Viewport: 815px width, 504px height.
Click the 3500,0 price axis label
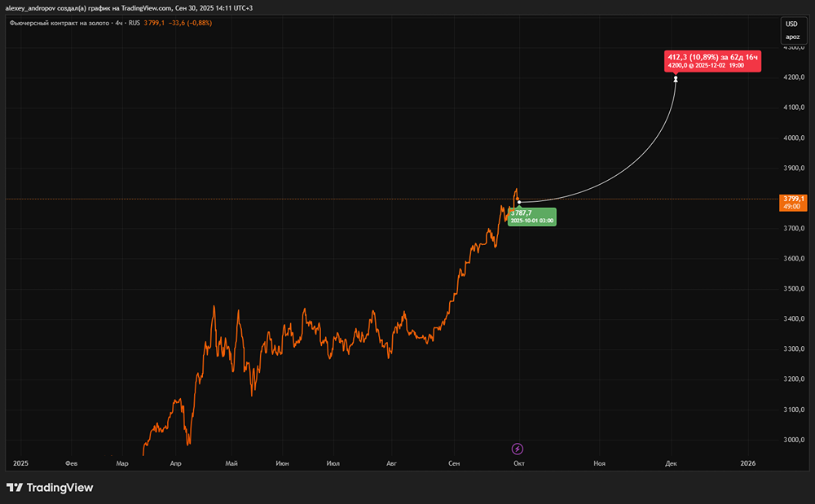pyautogui.click(x=794, y=288)
